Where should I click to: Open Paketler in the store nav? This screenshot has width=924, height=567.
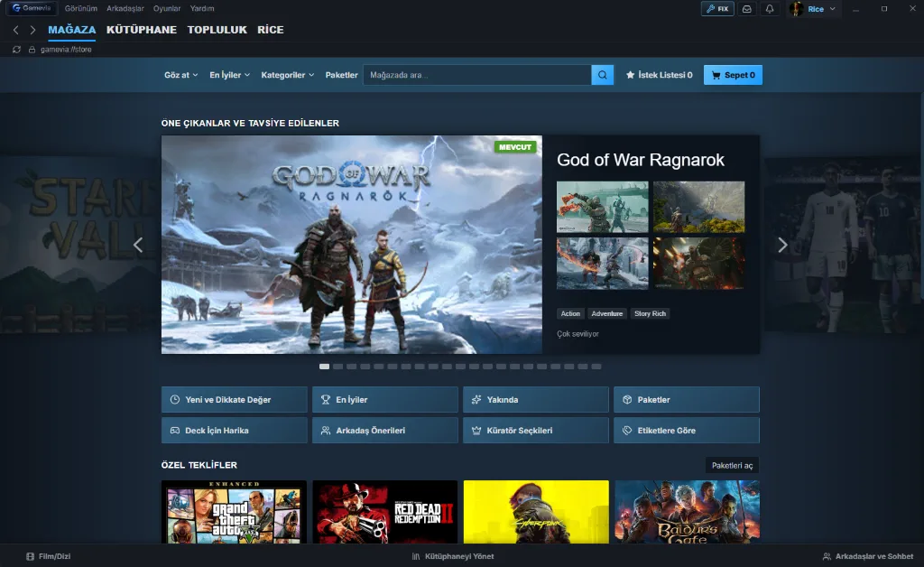(x=341, y=75)
